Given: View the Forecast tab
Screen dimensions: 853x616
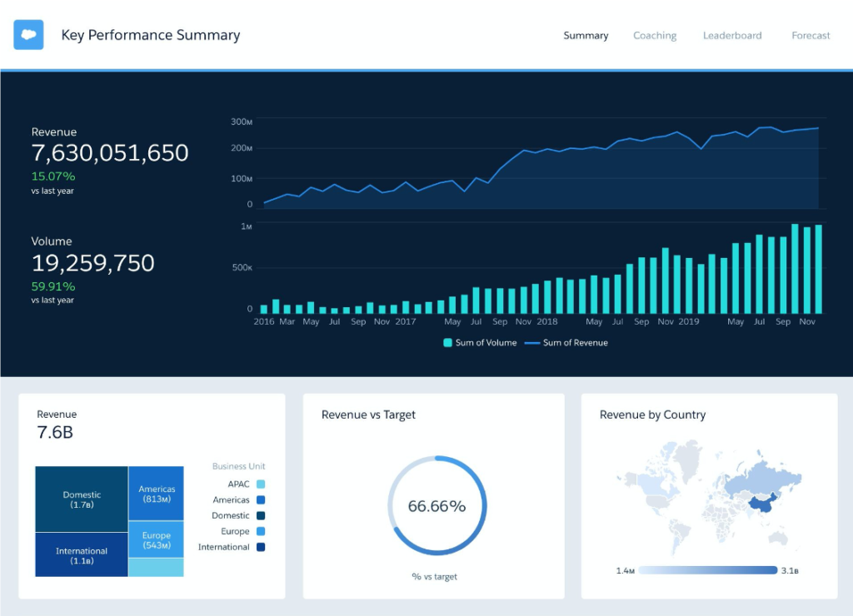Looking at the screenshot, I should click(x=810, y=35).
